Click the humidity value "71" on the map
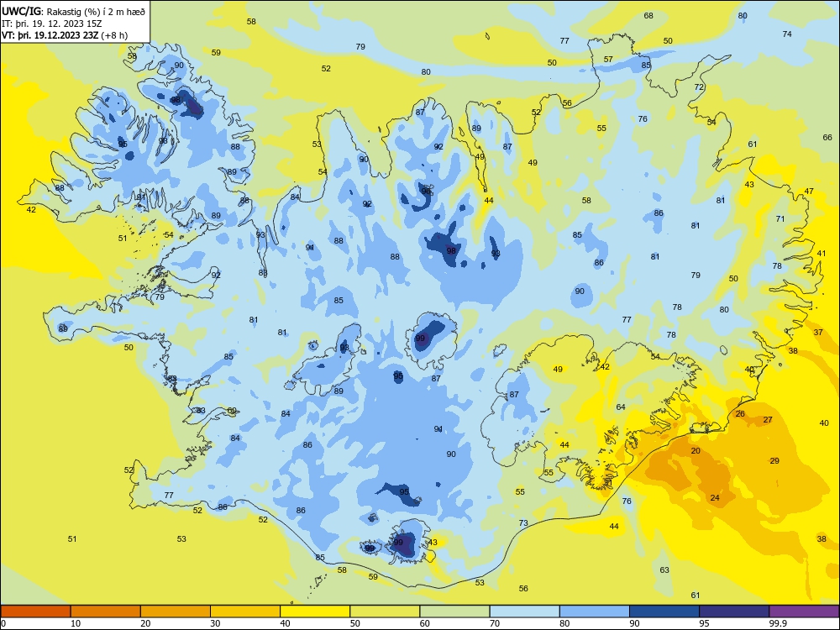The width and height of the screenshot is (840, 630). click(780, 218)
